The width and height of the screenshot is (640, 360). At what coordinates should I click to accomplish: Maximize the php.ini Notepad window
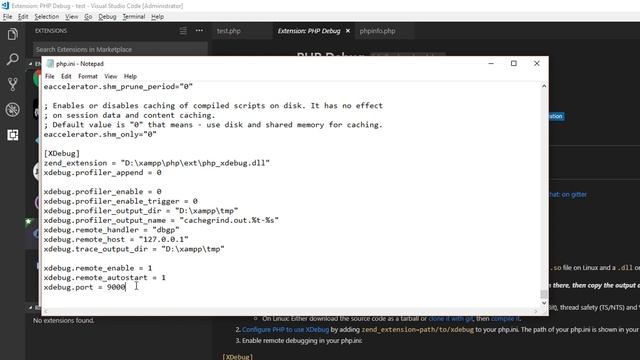(x=514, y=64)
